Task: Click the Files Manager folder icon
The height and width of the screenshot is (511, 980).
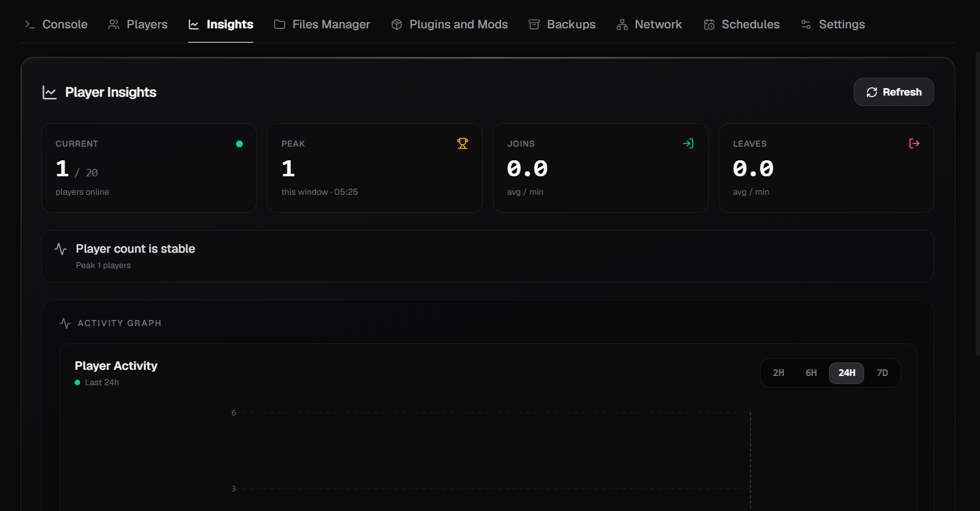Action: pyautogui.click(x=279, y=24)
